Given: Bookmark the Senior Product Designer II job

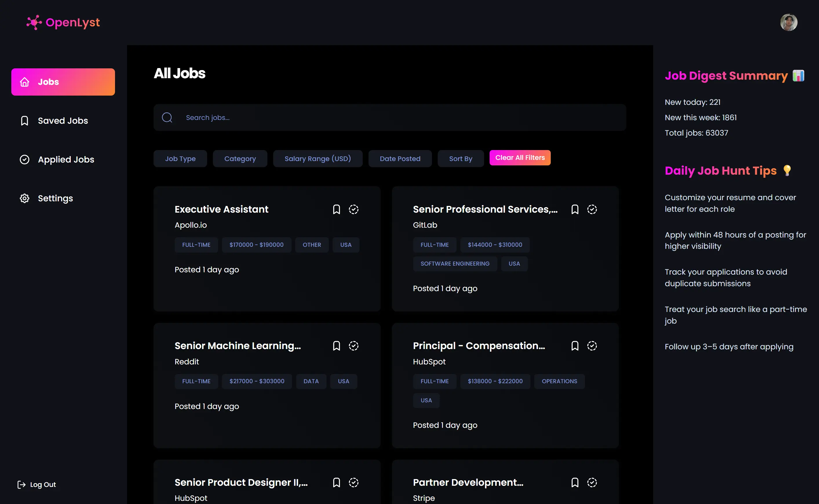Looking at the screenshot, I should click(336, 482).
